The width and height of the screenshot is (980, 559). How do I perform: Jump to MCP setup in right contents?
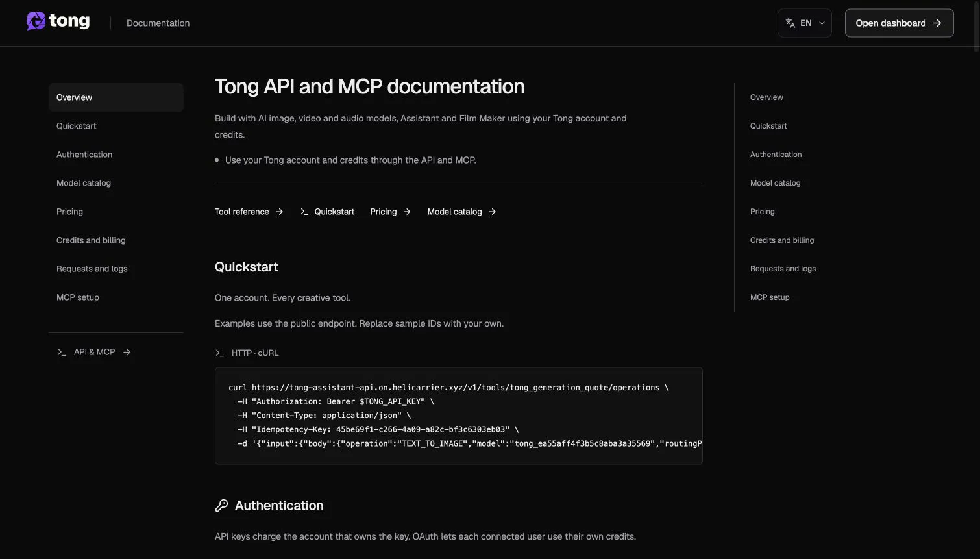click(770, 297)
